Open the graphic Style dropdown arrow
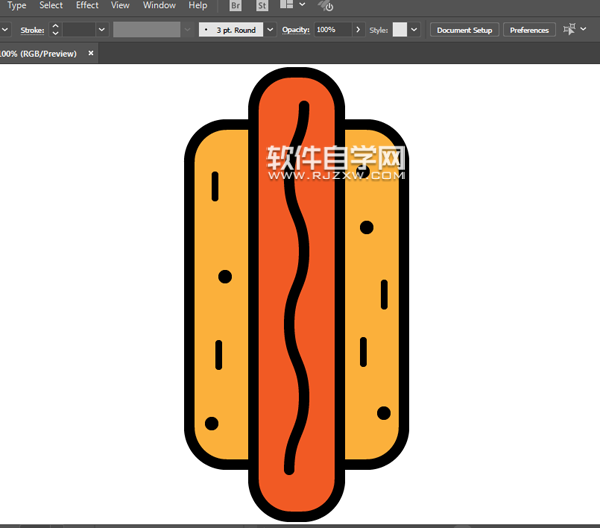 415,30
